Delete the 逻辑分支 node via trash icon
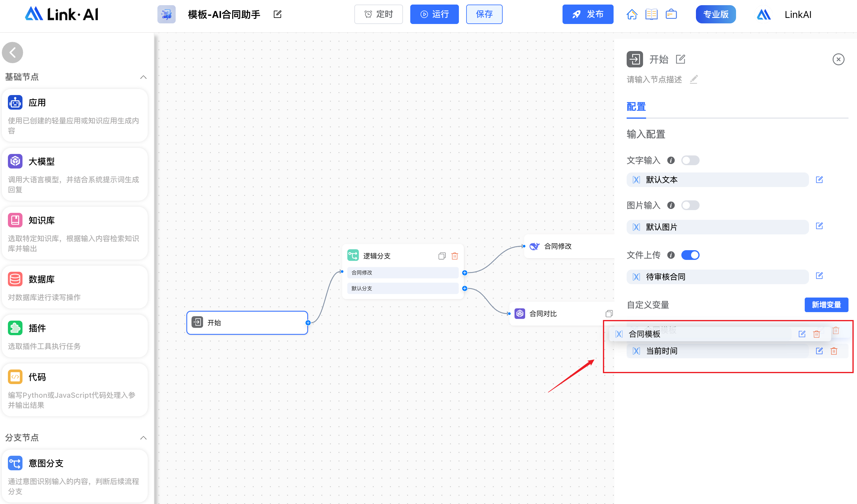Screen dimensions: 857x504 455,256
